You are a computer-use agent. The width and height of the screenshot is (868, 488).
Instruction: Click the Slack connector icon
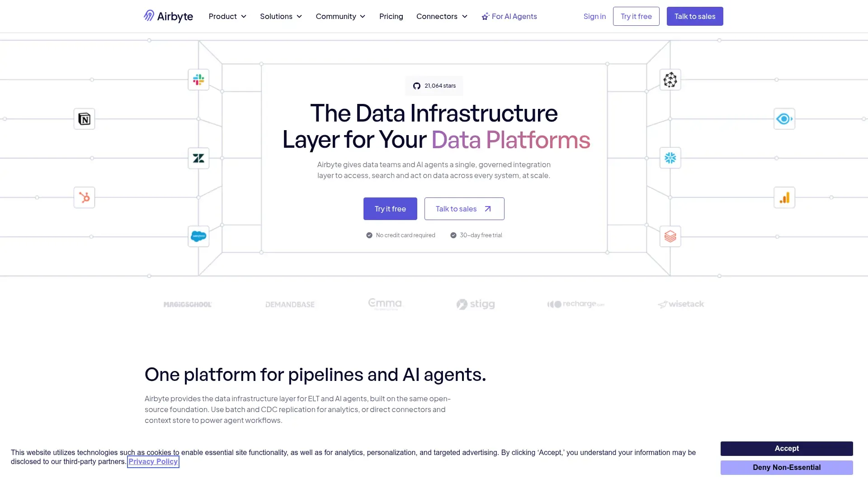(x=198, y=80)
